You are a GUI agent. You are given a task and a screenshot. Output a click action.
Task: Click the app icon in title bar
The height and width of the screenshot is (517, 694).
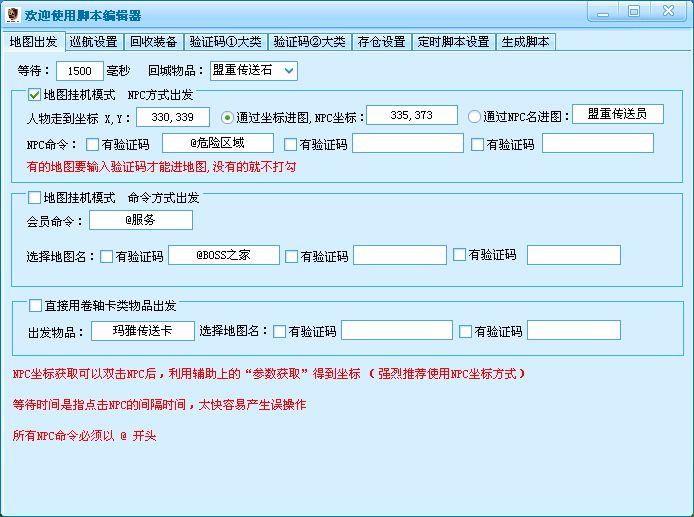[x=13, y=15]
